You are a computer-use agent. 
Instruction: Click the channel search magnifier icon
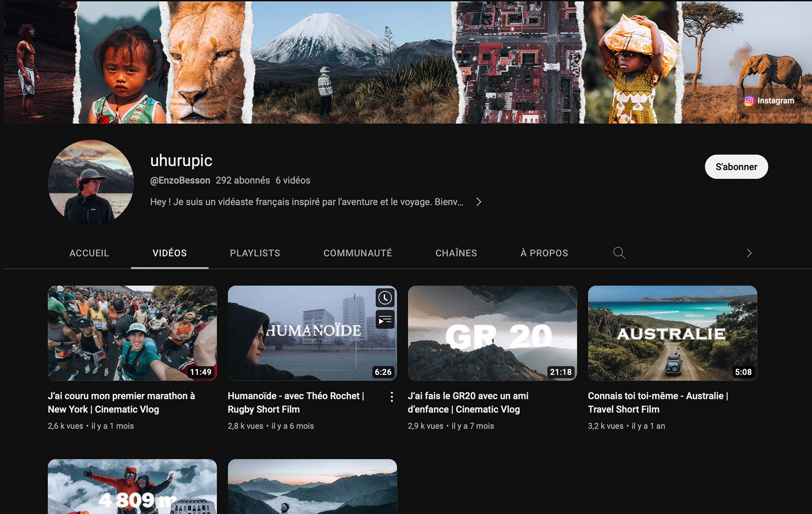tap(619, 253)
